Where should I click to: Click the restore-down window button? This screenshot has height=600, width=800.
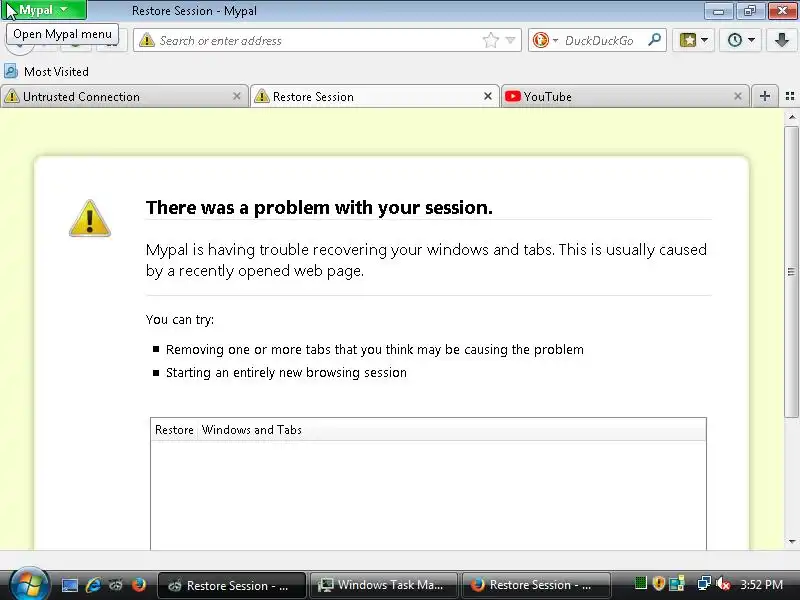pyautogui.click(x=749, y=10)
